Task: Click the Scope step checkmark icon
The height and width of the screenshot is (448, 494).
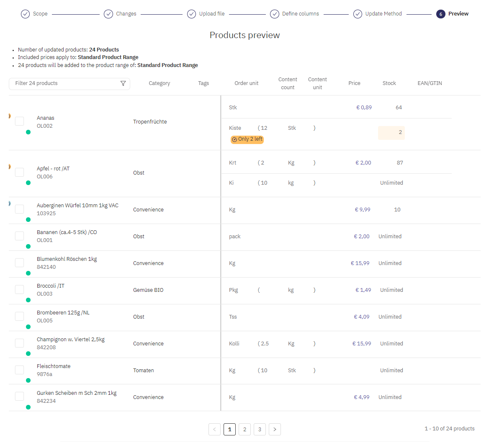Action: coord(26,14)
